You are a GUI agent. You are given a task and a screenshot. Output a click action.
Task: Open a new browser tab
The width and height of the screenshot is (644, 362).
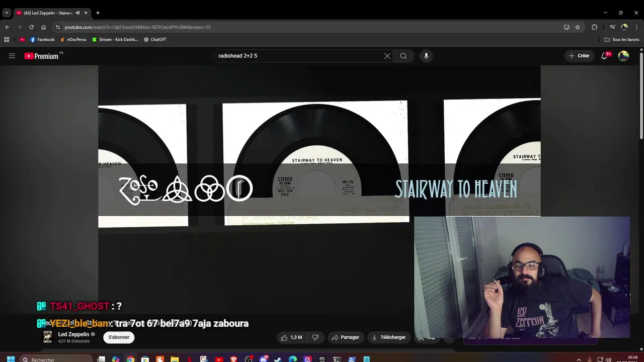(x=98, y=13)
